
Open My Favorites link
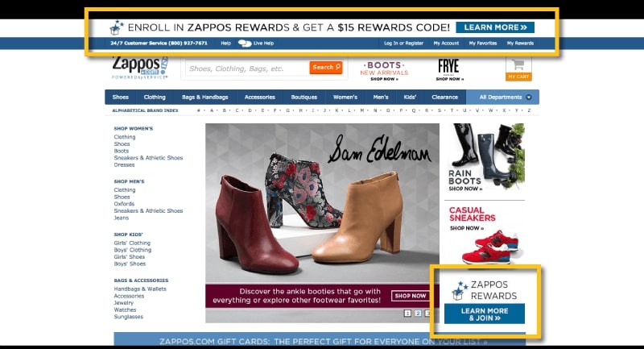point(483,44)
